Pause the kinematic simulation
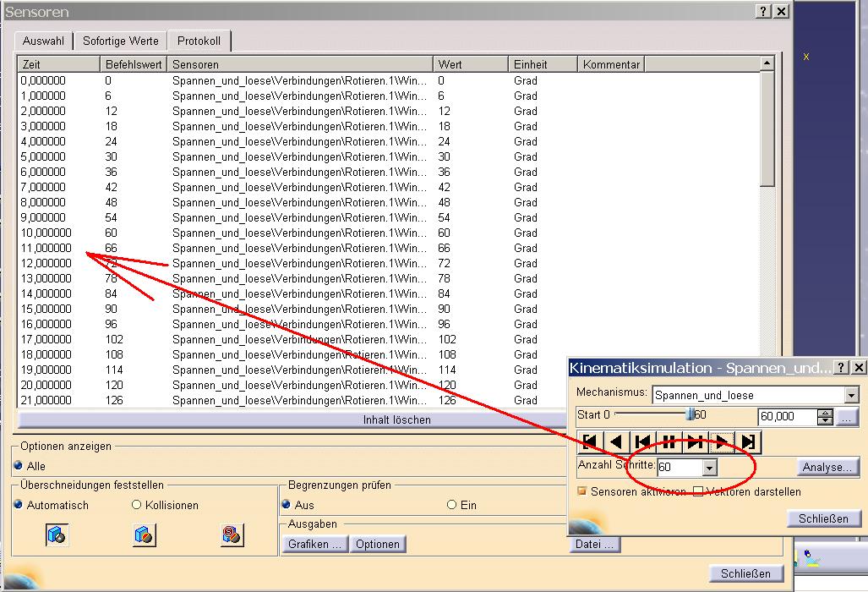This screenshot has width=868, height=592. tap(669, 442)
